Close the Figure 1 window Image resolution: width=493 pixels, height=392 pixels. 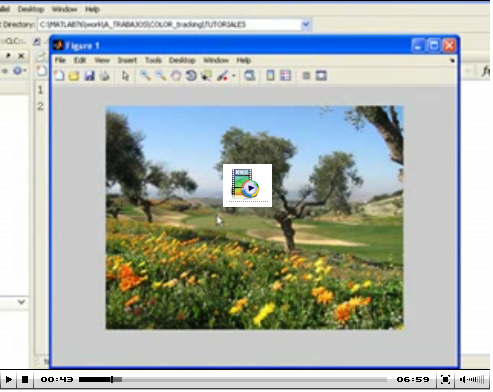pyautogui.click(x=449, y=46)
